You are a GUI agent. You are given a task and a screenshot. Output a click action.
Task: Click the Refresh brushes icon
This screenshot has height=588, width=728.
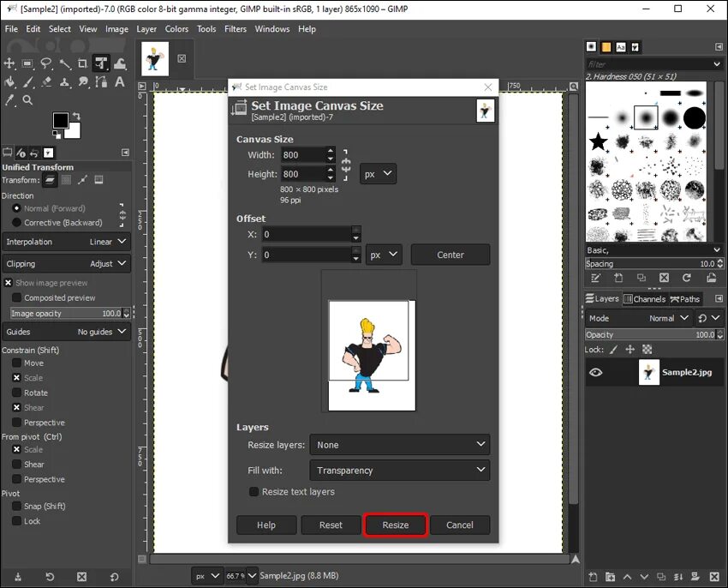pos(687,278)
